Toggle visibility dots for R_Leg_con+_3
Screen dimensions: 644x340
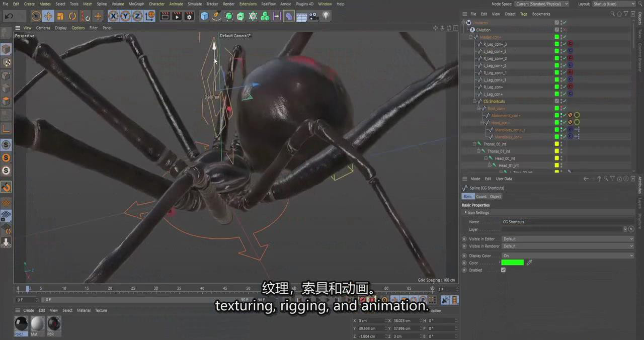[x=561, y=44]
